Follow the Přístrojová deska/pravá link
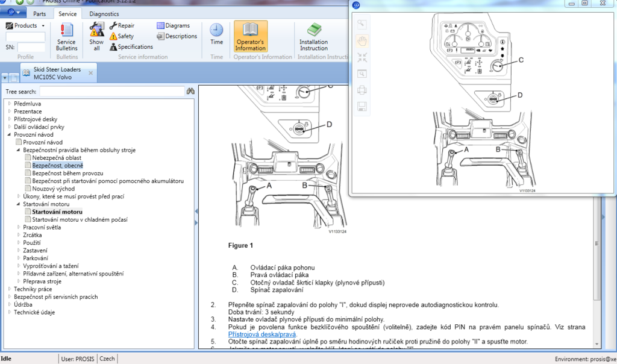617x364 pixels. coord(262,334)
